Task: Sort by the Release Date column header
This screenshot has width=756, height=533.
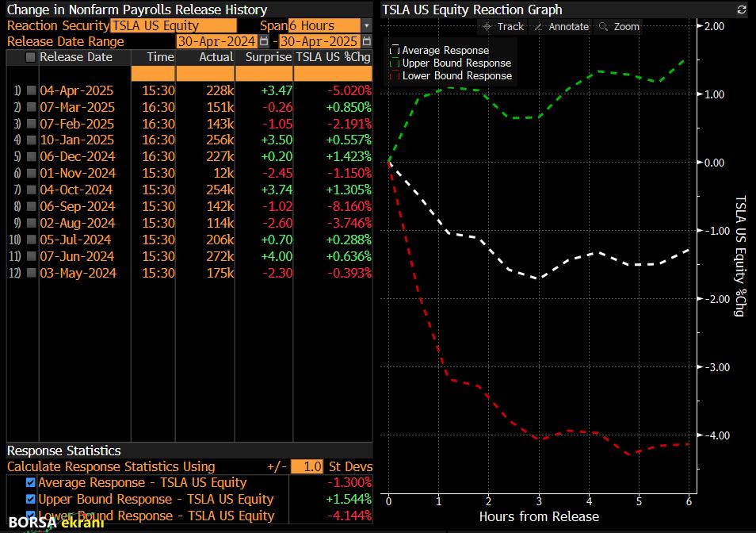Action: 76,57
